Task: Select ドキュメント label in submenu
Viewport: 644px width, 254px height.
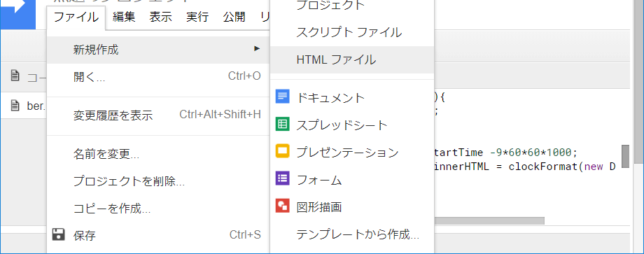Action: [x=330, y=98]
